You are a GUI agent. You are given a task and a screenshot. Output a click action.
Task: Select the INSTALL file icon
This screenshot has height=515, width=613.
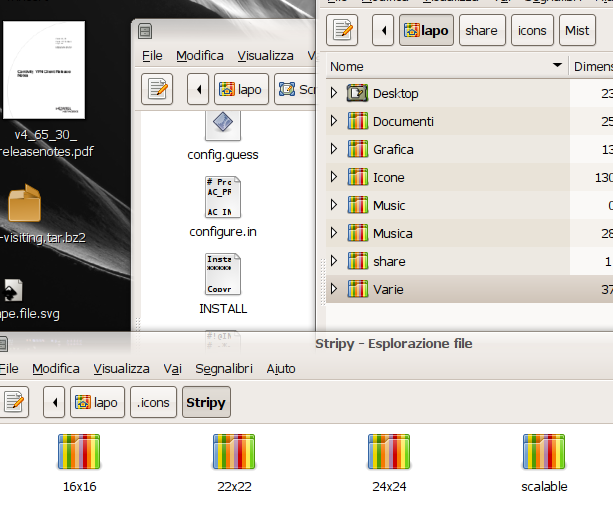223,274
